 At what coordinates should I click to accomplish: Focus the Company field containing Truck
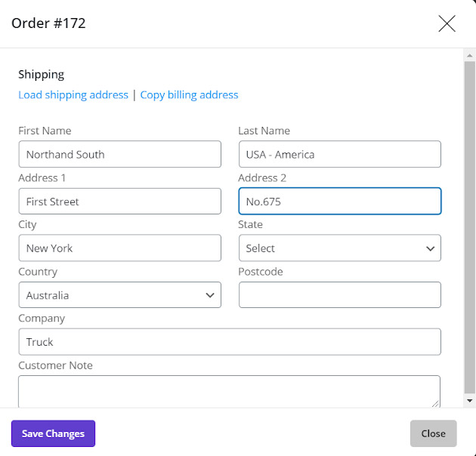(229, 342)
